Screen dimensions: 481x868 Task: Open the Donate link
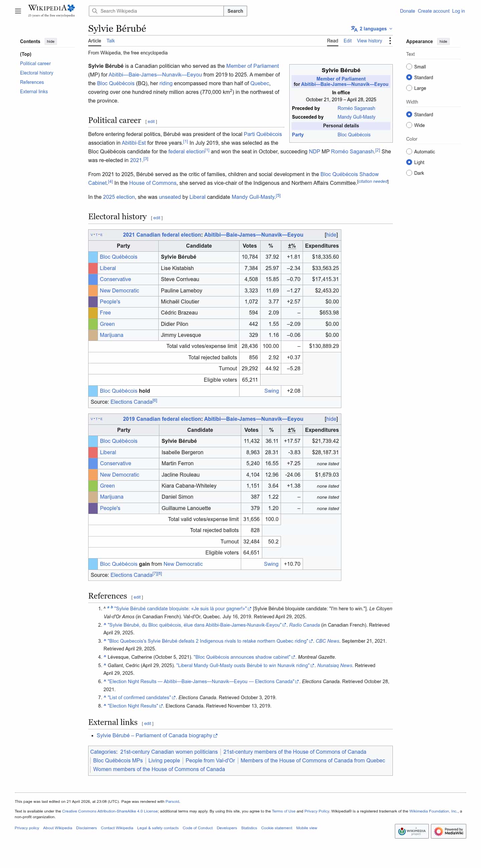coord(407,11)
